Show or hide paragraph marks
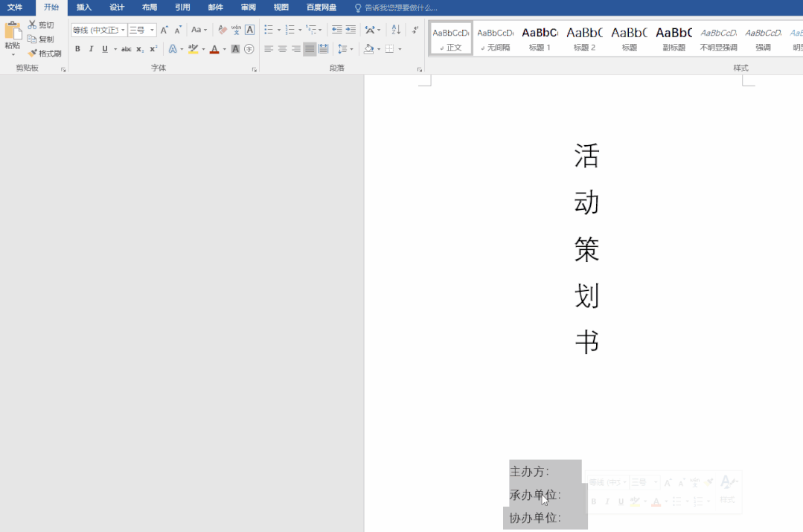 tap(415, 30)
